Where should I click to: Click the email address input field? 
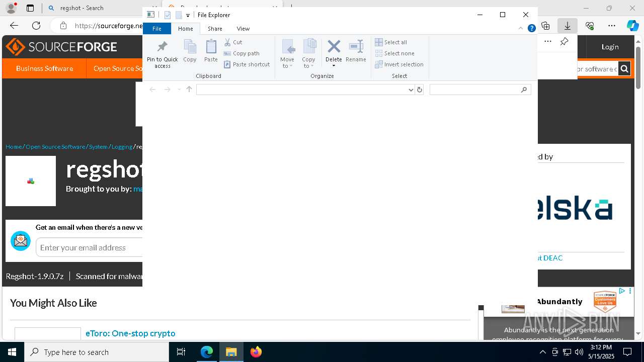90,247
